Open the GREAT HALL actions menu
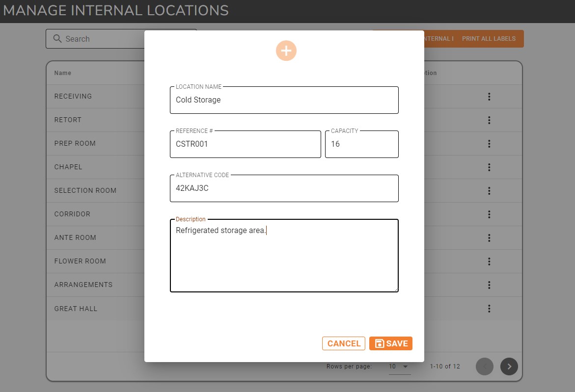 pos(489,308)
